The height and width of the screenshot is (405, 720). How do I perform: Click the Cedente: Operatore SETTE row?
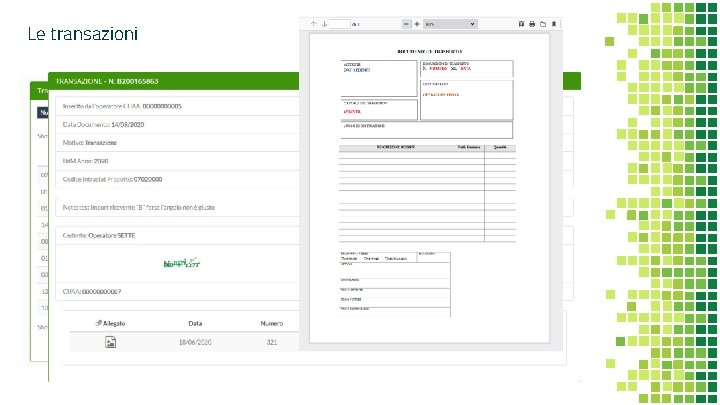(177, 236)
